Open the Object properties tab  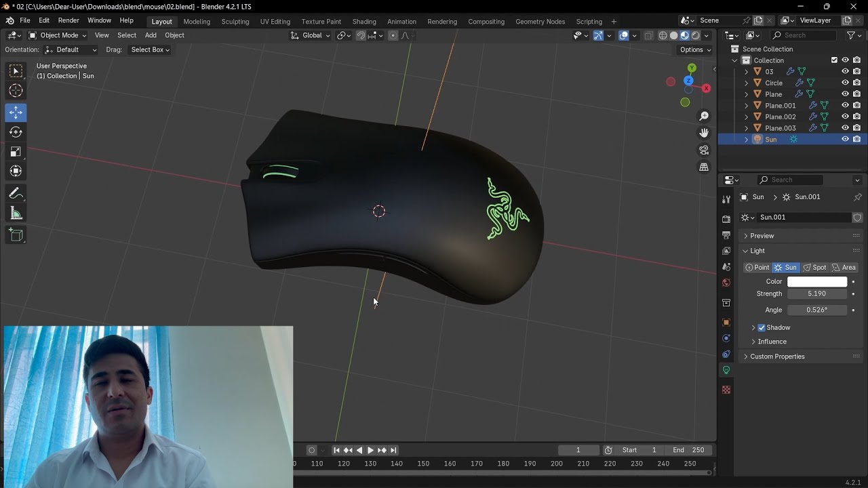point(726,322)
